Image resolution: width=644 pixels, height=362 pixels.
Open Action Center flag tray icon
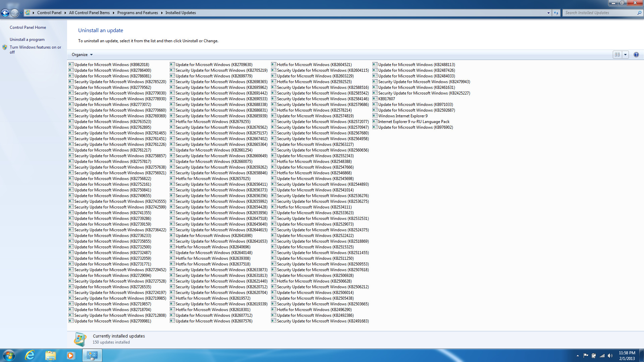point(586,356)
